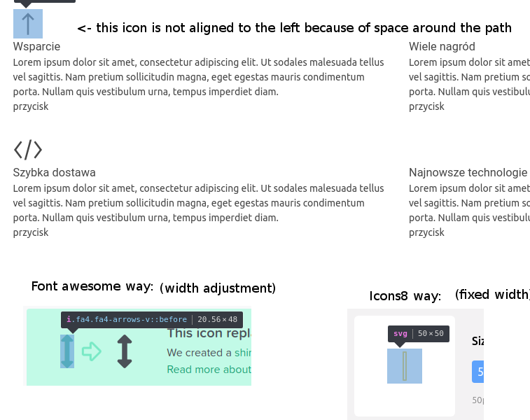The height and width of the screenshot is (420, 530).
Task: Click the fa4-arrows-v::before inspector tooltip
Action: pos(152,319)
